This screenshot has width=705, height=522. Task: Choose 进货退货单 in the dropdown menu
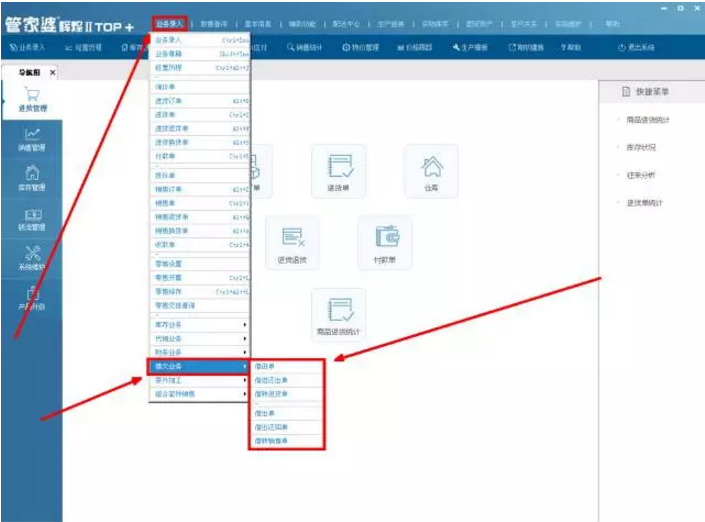[x=200, y=129]
